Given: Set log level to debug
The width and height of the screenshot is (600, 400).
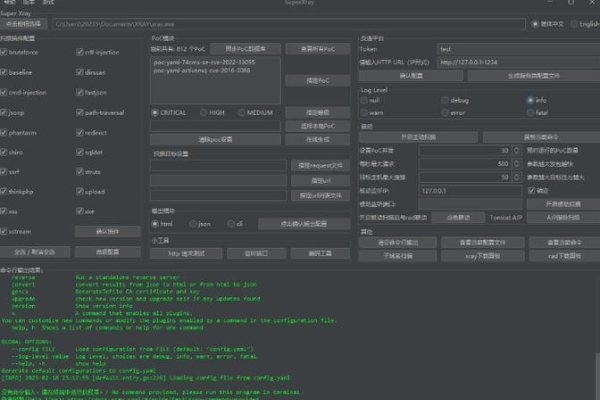Looking at the screenshot, I should pyautogui.click(x=444, y=100).
